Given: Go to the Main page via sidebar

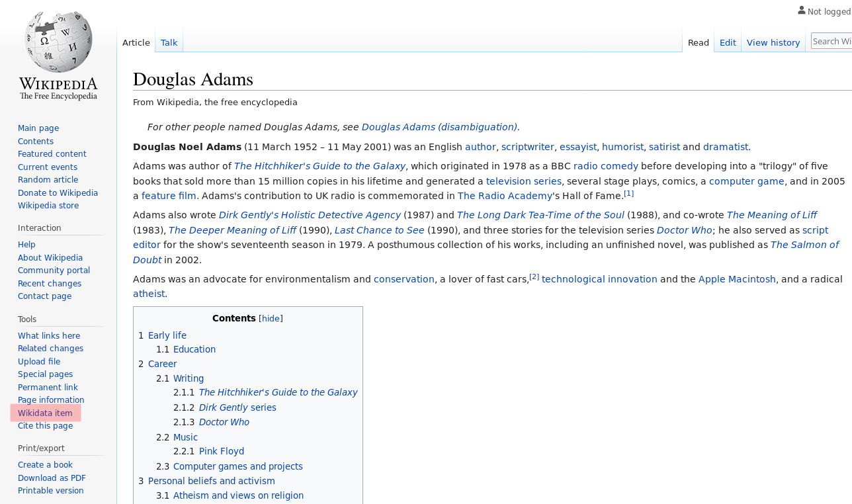Looking at the screenshot, I should (x=38, y=126).
